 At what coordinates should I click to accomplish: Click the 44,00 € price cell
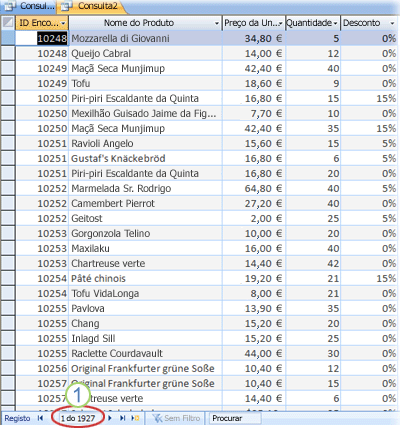coord(254,353)
